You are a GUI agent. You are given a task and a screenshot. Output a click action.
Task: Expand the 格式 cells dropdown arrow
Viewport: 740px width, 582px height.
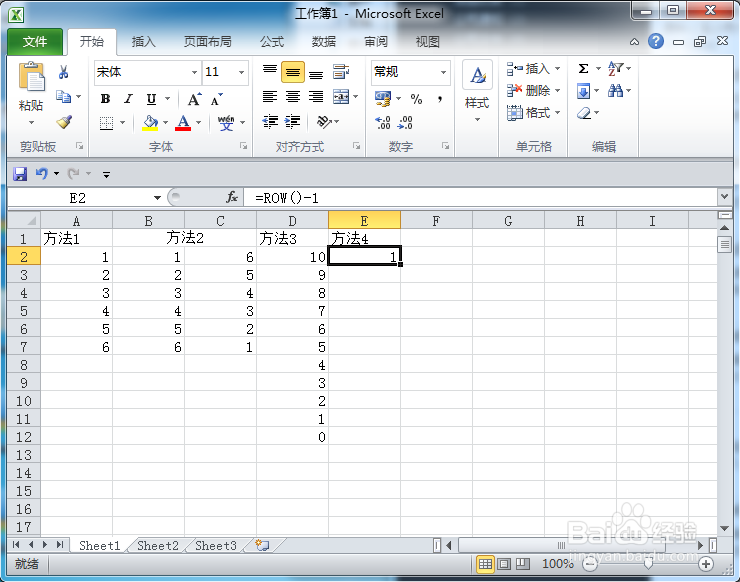click(x=557, y=113)
